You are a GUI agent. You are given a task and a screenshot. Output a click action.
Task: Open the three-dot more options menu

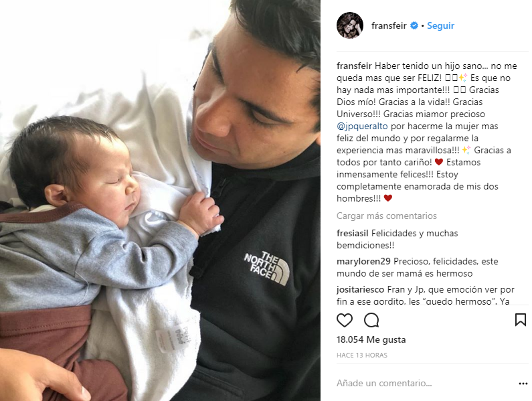[523, 384]
